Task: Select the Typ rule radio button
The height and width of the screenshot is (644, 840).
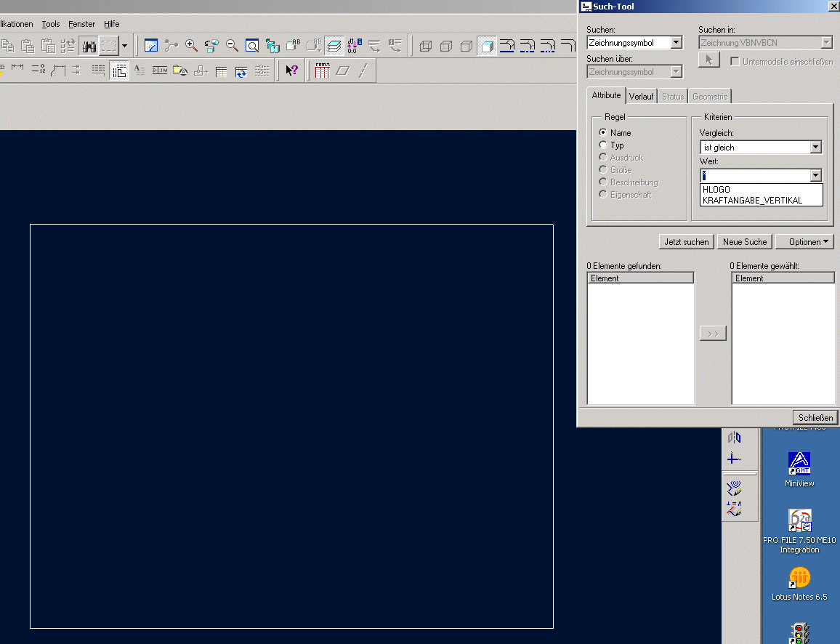Action: (x=603, y=145)
